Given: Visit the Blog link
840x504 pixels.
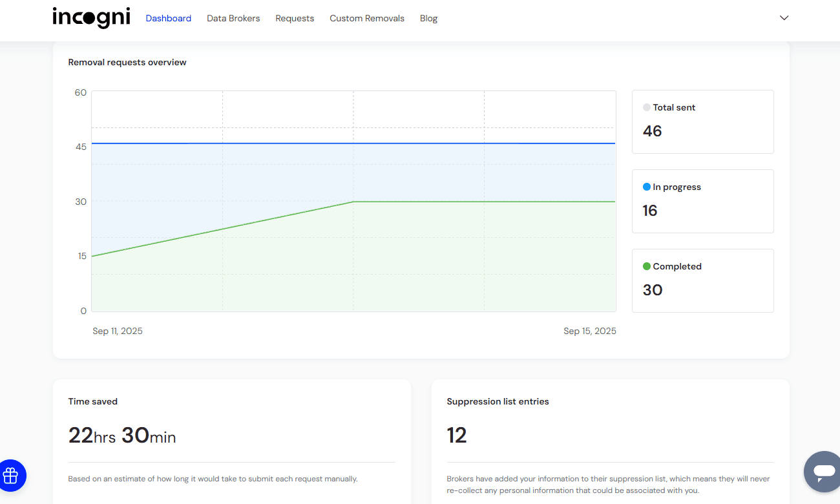Looking at the screenshot, I should pos(428,18).
